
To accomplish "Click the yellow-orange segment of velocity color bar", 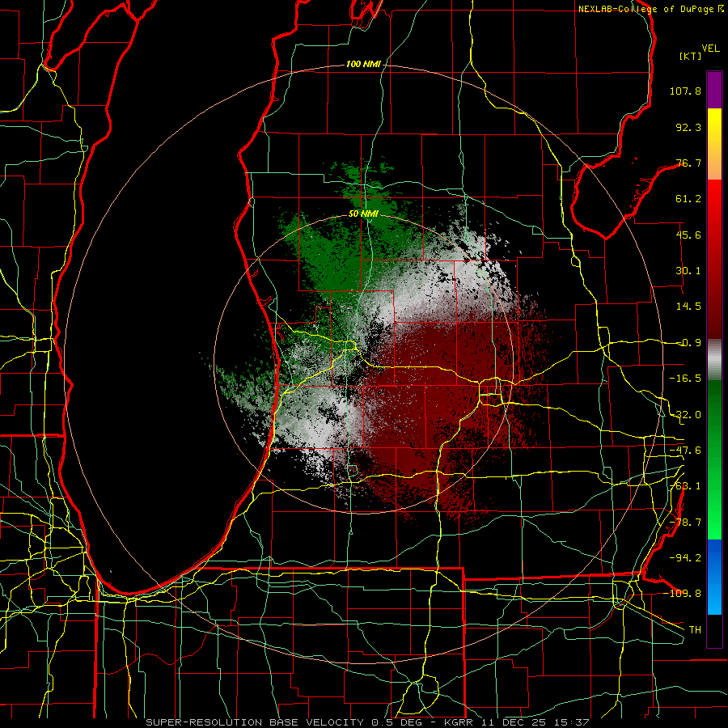I will 714,144.
